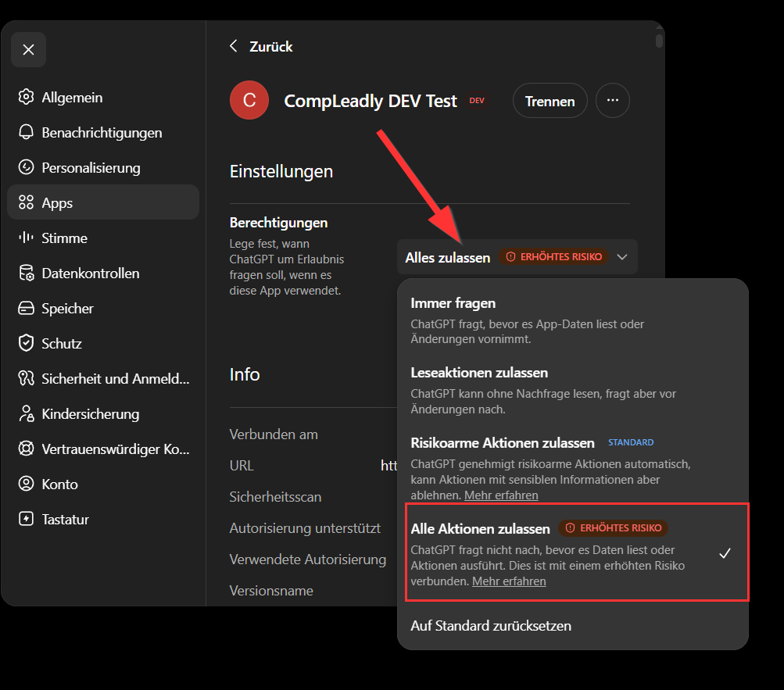This screenshot has width=784, height=690.
Task: Click the Info heading
Action: tap(245, 374)
